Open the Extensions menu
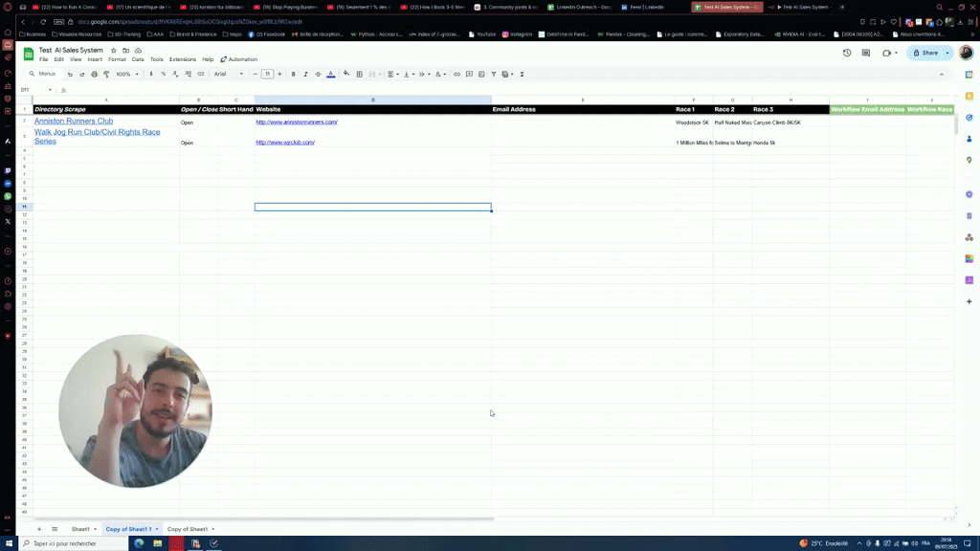Screen dimensions: 980x551 (x=183, y=59)
